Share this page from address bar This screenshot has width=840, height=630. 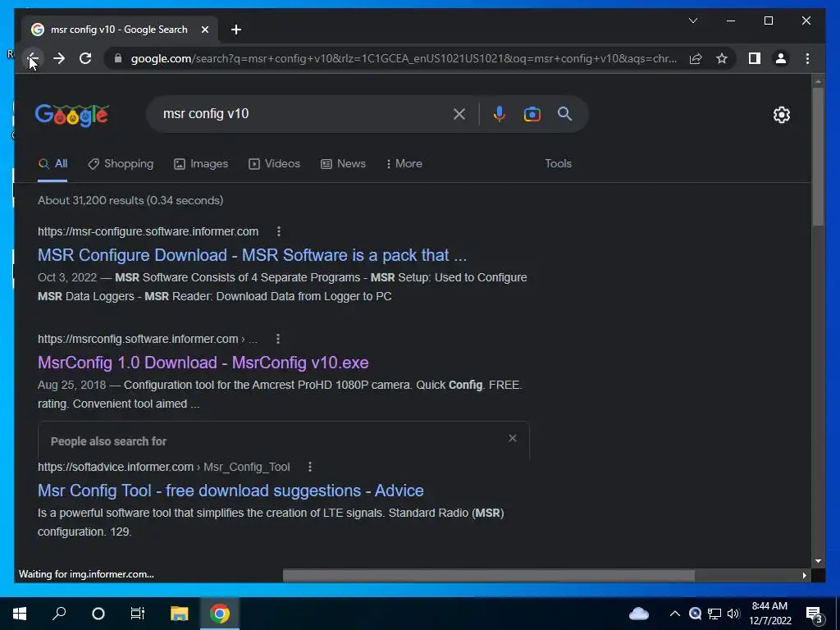696,58
